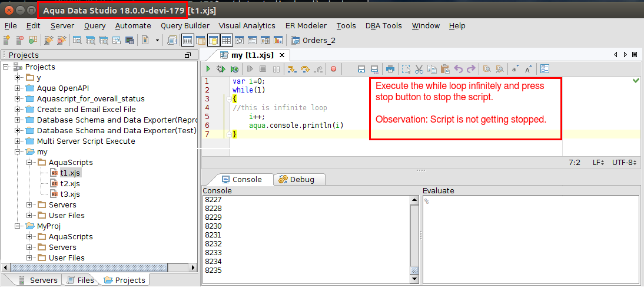Click the Select All dashed-rectangle icon
644x287 pixels.
pos(406,69)
